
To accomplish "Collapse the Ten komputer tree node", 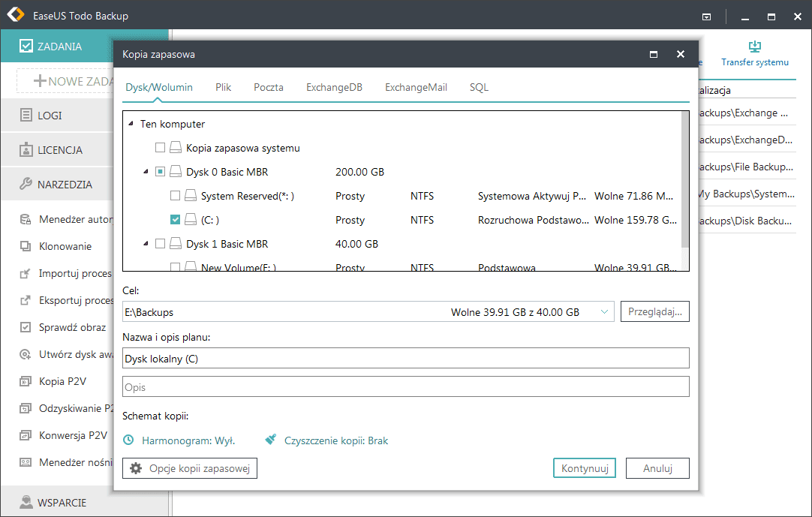I will coord(131,124).
